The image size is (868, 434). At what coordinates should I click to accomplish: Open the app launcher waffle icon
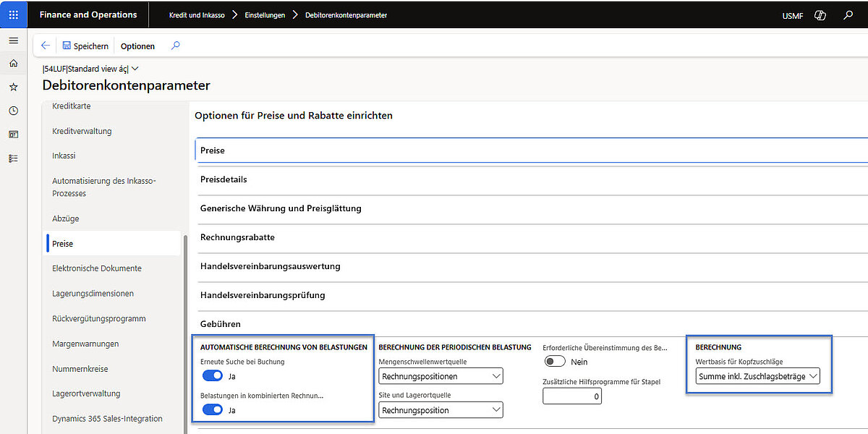click(14, 14)
